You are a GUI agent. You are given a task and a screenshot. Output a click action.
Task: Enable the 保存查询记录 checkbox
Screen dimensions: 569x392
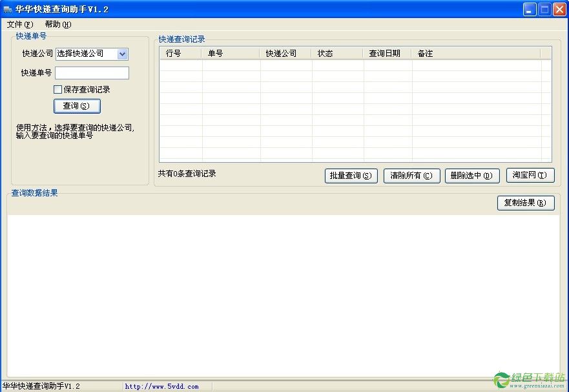[57, 89]
